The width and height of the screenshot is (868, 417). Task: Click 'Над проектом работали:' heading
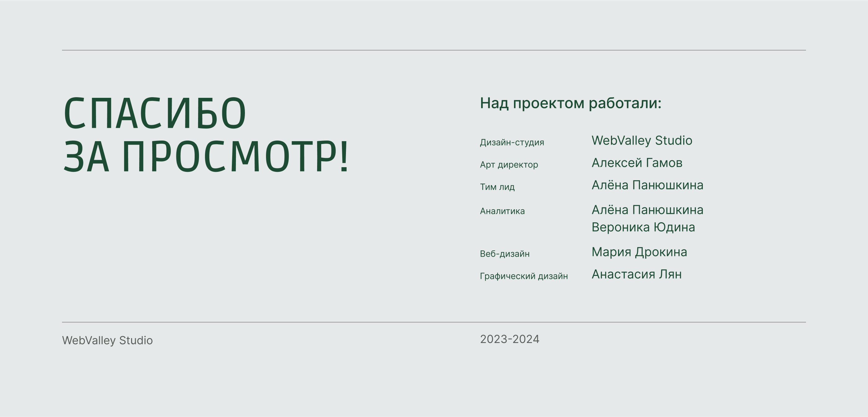570,103
